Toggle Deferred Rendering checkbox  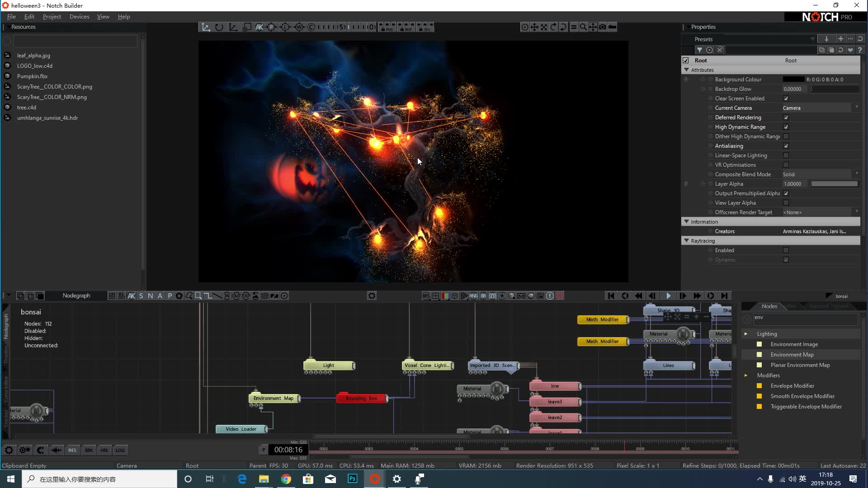(786, 117)
